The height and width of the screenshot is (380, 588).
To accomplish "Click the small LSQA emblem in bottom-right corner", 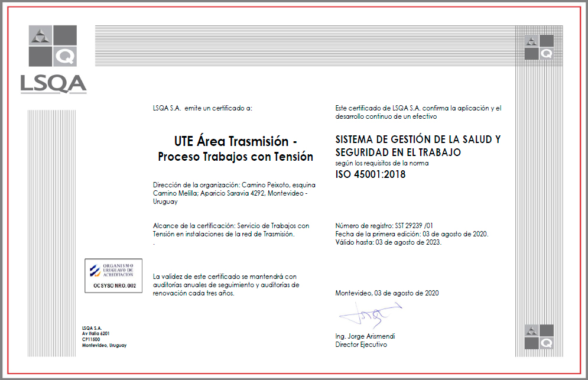I will coord(539,337).
